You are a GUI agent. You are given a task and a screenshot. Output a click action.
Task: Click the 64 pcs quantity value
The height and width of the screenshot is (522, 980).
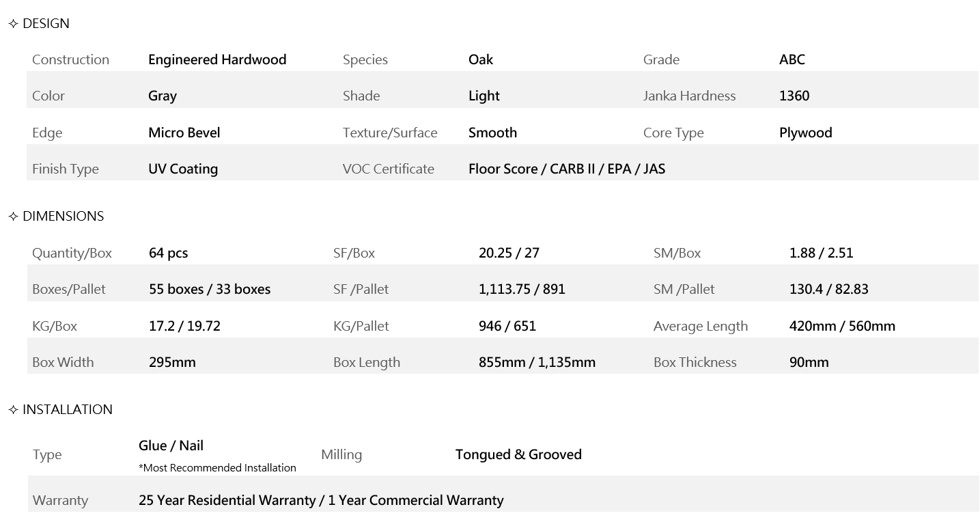(168, 253)
